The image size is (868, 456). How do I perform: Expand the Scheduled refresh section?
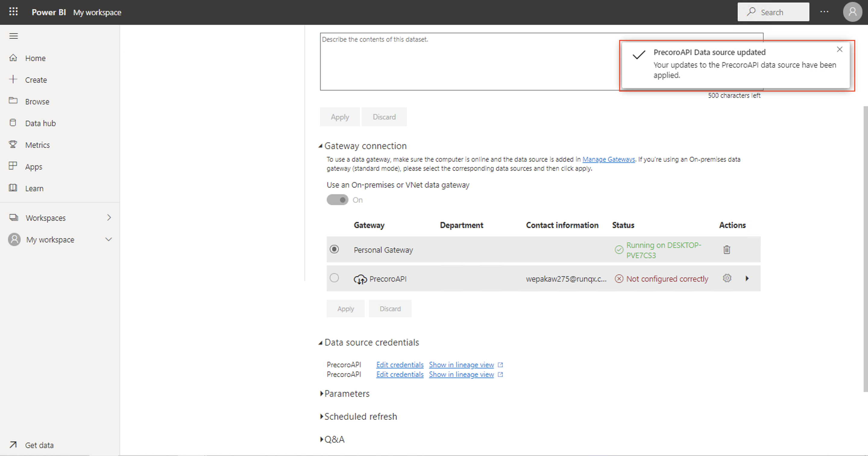pyautogui.click(x=322, y=416)
